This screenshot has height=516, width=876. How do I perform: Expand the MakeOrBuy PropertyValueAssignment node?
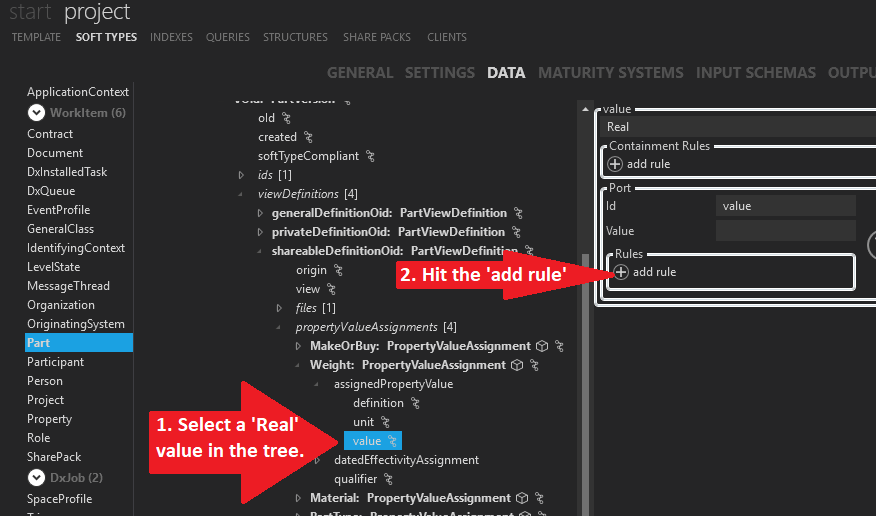298,346
